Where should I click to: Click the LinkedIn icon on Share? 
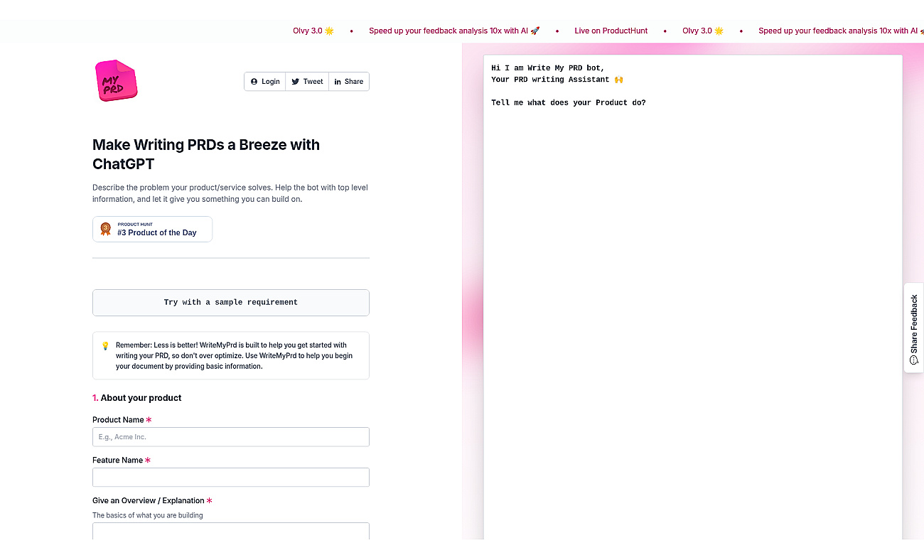tap(338, 82)
